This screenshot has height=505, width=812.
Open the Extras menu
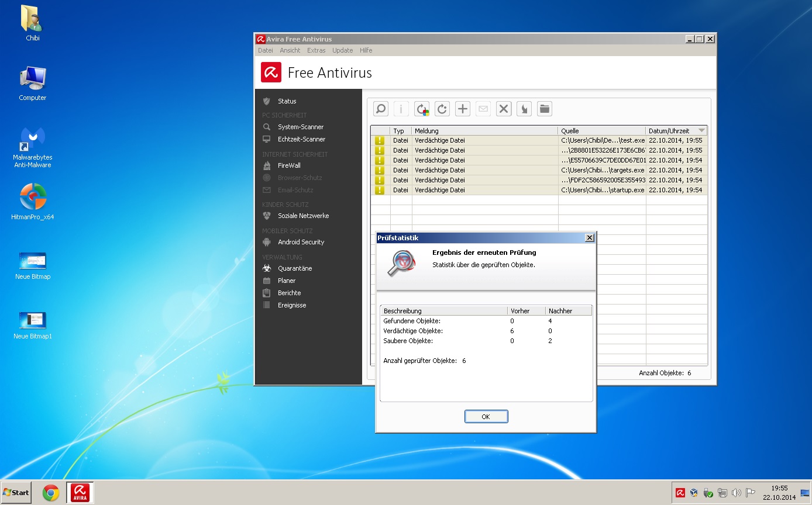(316, 50)
